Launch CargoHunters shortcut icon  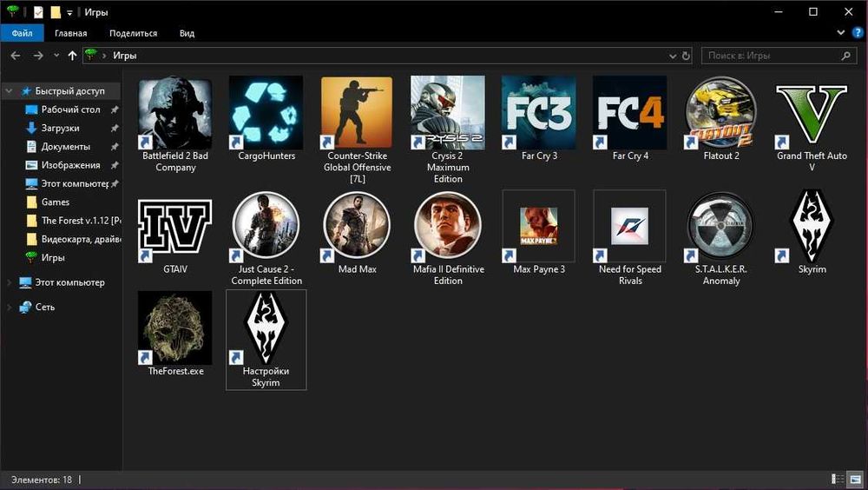coord(266,114)
